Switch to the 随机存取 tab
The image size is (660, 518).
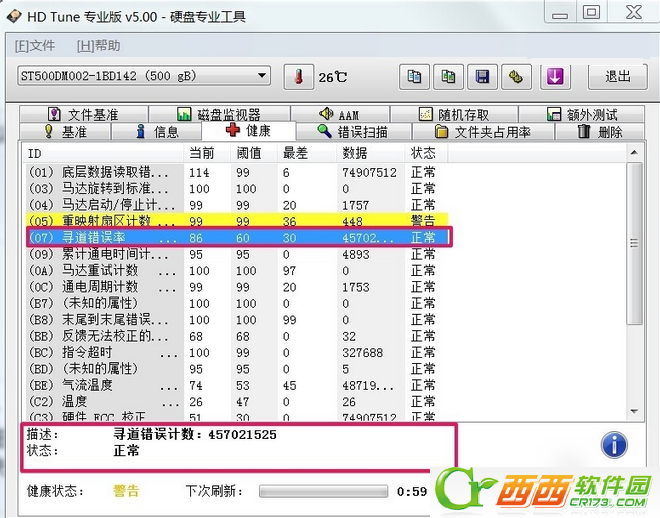click(x=454, y=114)
